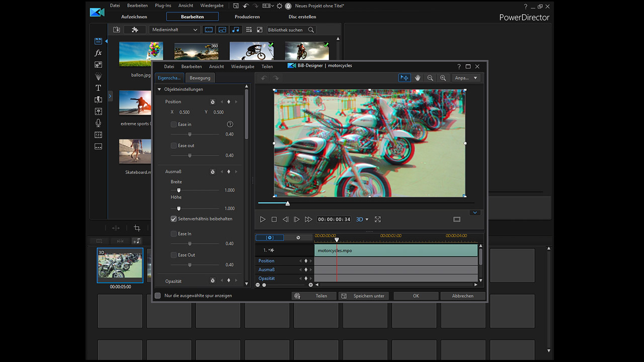This screenshot has height=362, width=644.
Task: Enable the Ease in checkbox under Position
Action: (x=174, y=124)
